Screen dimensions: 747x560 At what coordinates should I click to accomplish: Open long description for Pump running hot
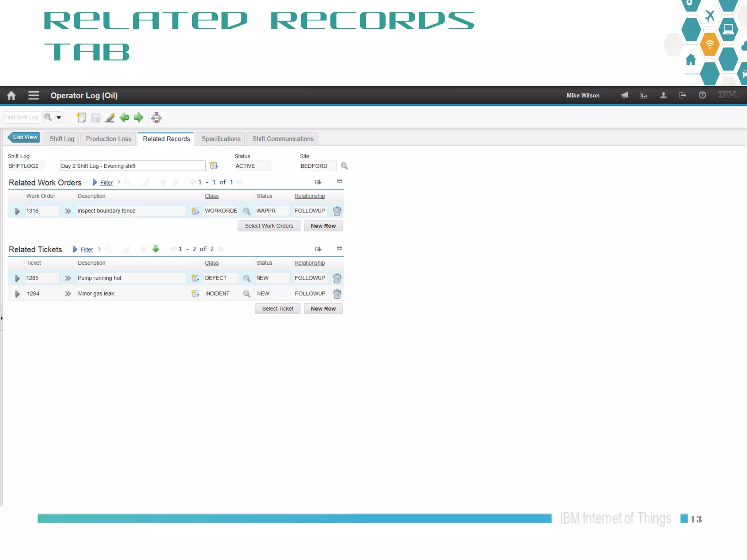click(195, 278)
